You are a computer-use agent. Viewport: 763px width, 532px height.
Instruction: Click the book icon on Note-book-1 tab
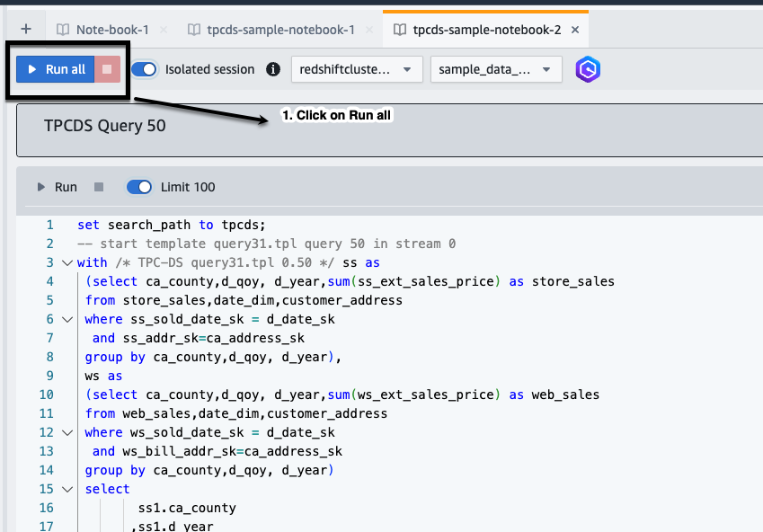pos(63,30)
